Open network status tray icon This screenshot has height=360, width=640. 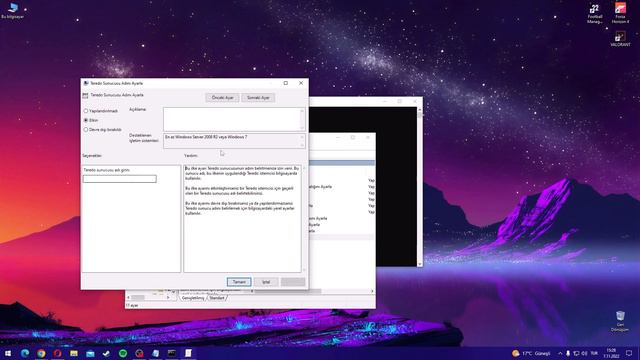click(576, 353)
